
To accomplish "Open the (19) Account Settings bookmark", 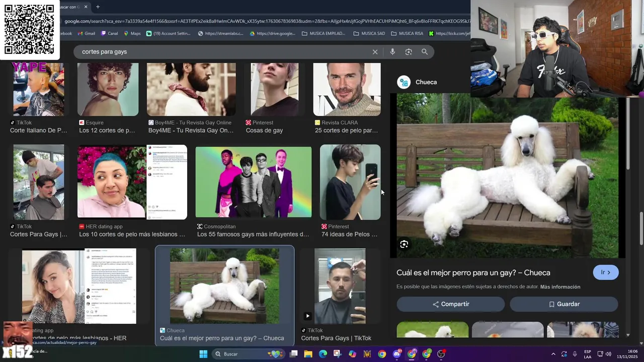I will 169,34.
